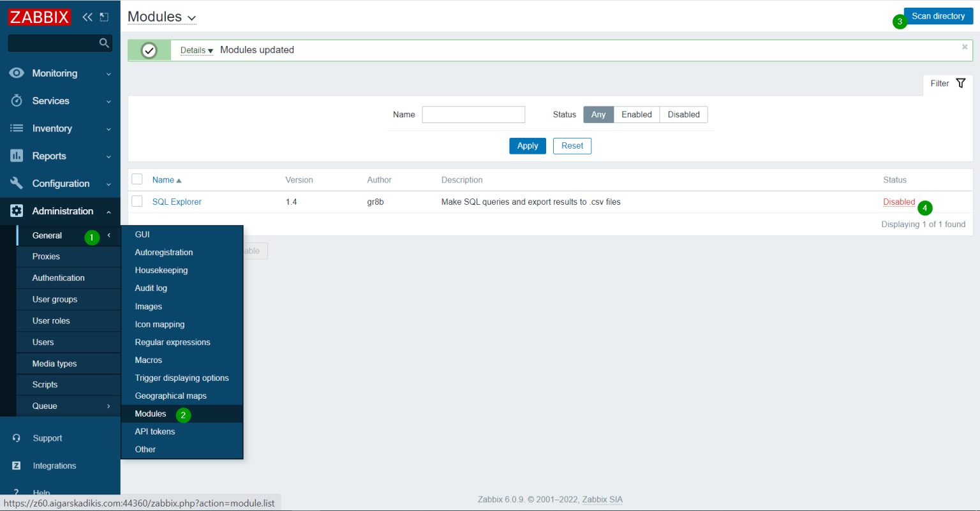This screenshot has width=980, height=511.
Task: Click the Scan directory button
Action: [x=938, y=15]
